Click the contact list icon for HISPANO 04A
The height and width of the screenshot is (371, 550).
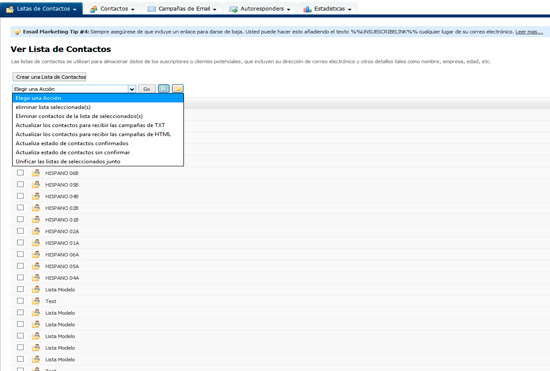coord(36,278)
